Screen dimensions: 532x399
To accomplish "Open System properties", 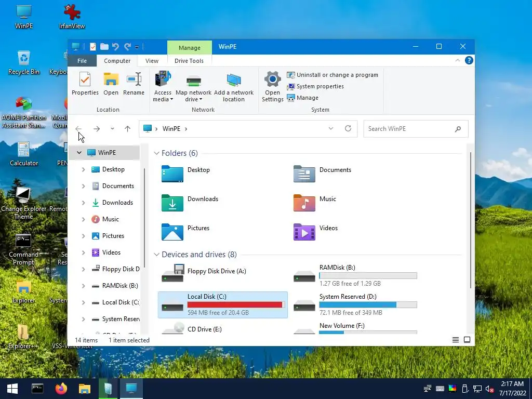I will 315,87.
